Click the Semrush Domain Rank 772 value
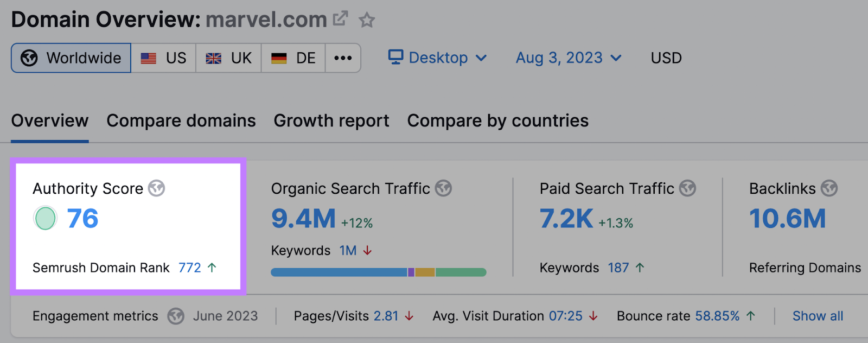This screenshot has height=343, width=868. pos(189,267)
